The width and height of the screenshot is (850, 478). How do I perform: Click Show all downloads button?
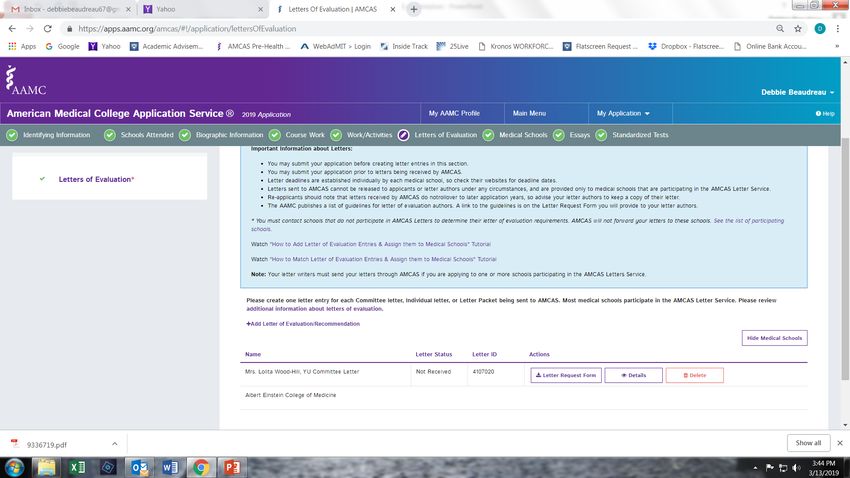pos(808,443)
